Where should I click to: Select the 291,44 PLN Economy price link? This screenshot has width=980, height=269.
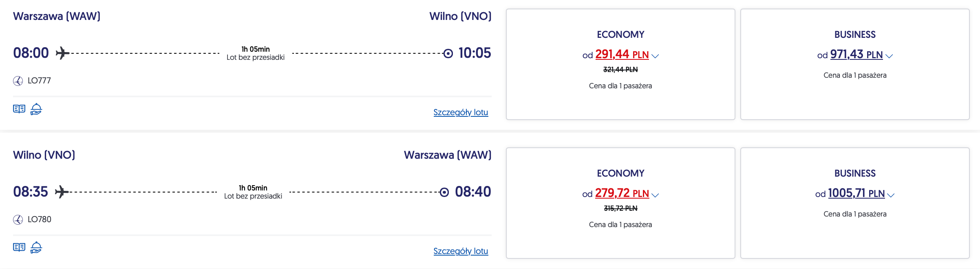pyautogui.click(x=622, y=55)
